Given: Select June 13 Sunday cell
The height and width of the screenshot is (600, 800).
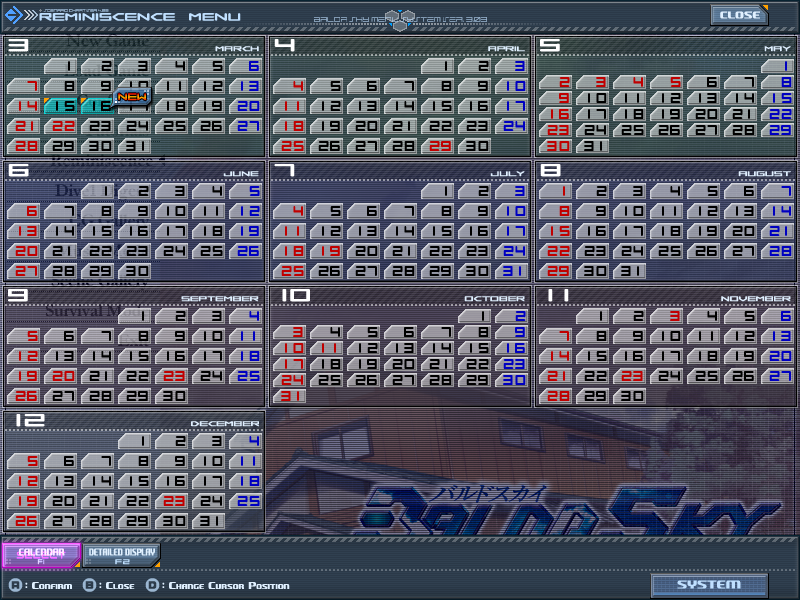Looking at the screenshot, I should (24, 231).
